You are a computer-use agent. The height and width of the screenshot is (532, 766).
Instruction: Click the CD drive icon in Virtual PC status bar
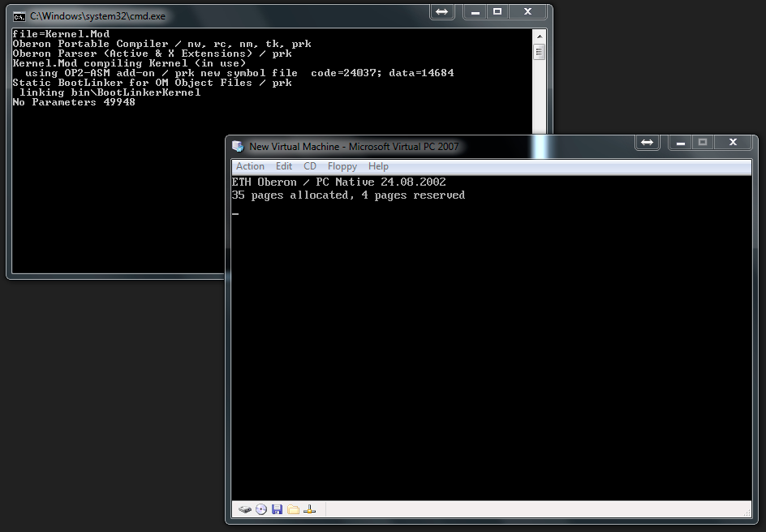pos(261,509)
